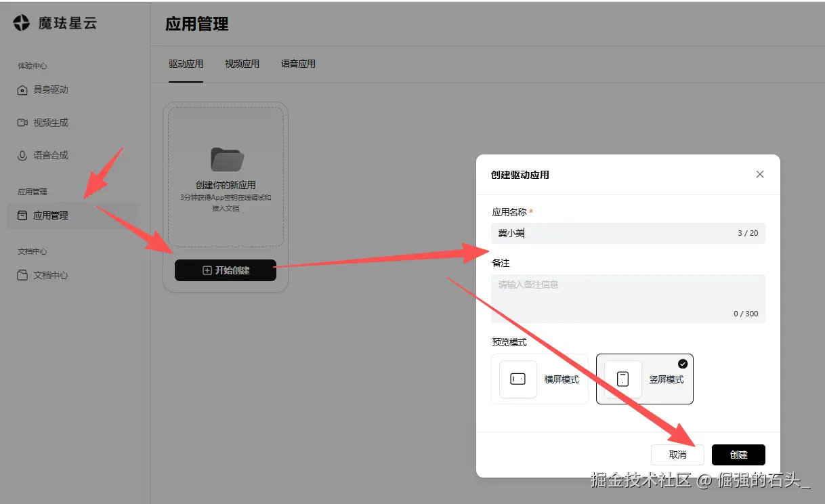Click the portrait phone icon
This screenshot has width=825, height=504.
pyautogui.click(x=623, y=379)
